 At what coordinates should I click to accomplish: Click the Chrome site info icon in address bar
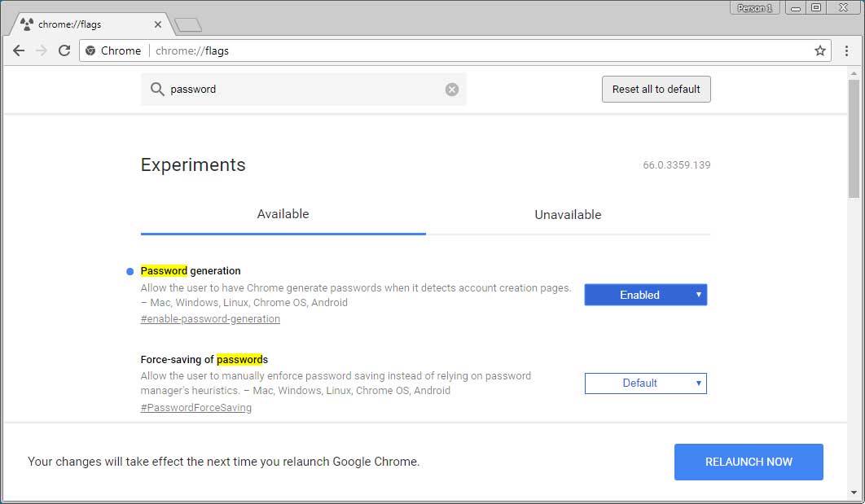point(90,50)
